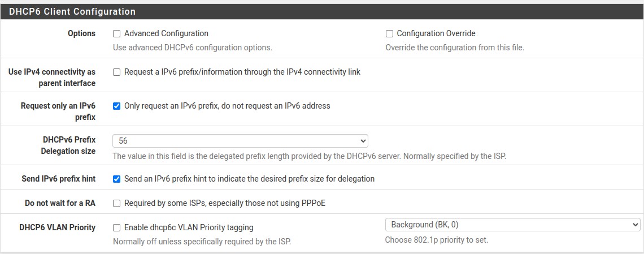The width and height of the screenshot is (644, 254).
Task: Click the 'DHCP6 VLAN Priority' row label
Action: [x=57, y=227]
